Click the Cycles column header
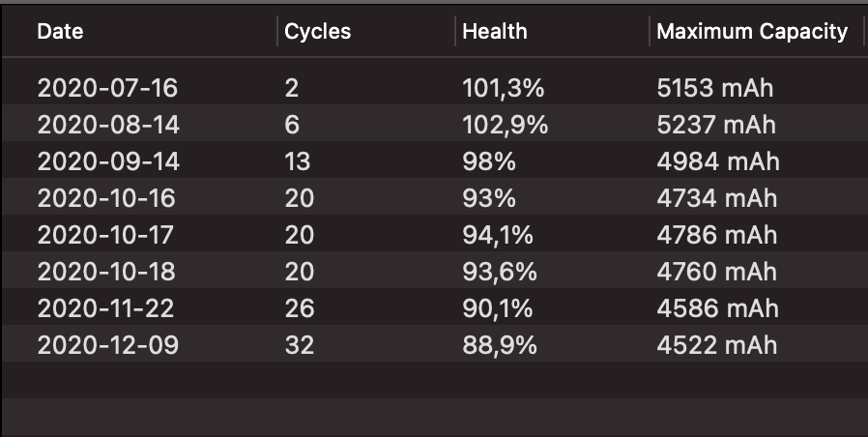Image resolution: width=868 pixels, height=437 pixels. coord(317,32)
